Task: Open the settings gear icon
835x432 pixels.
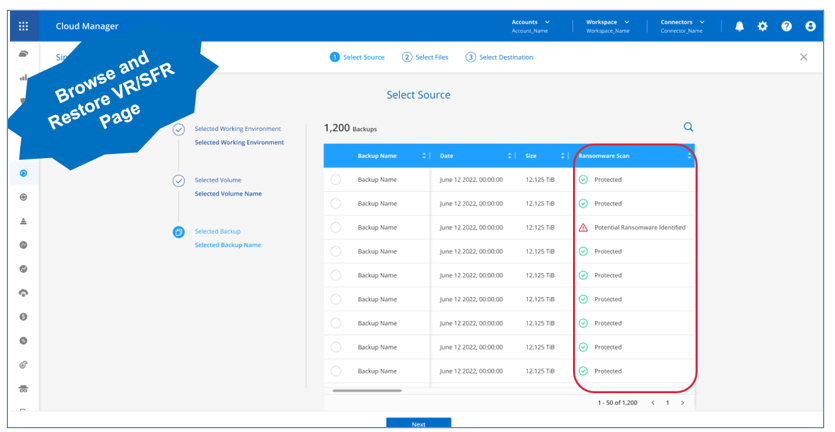Action: pos(763,26)
